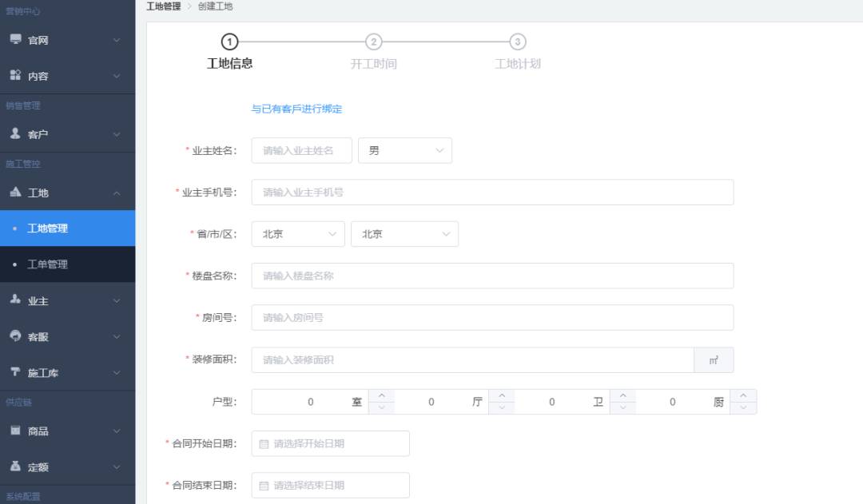Increase the 厨 kitchen count stepper
863x504 pixels.
tap(743, 395)
